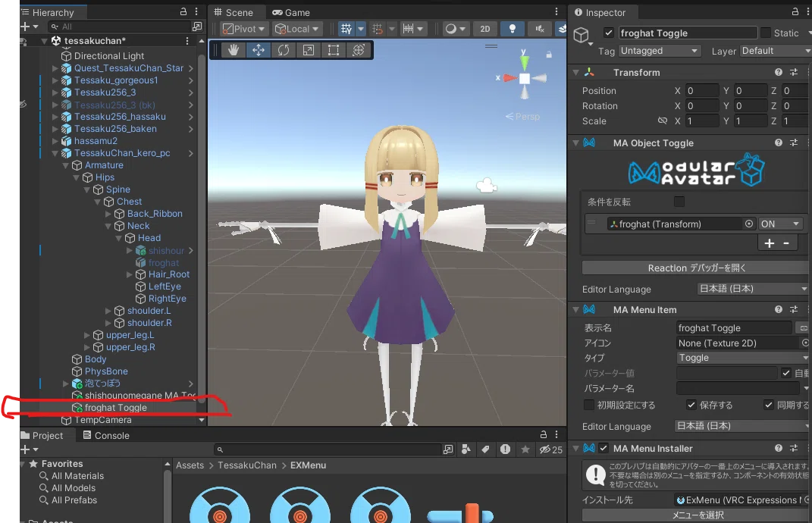
Task: Toggle the scene grid visibility icon
Action: pyautogui.click(x=346, y=29)
